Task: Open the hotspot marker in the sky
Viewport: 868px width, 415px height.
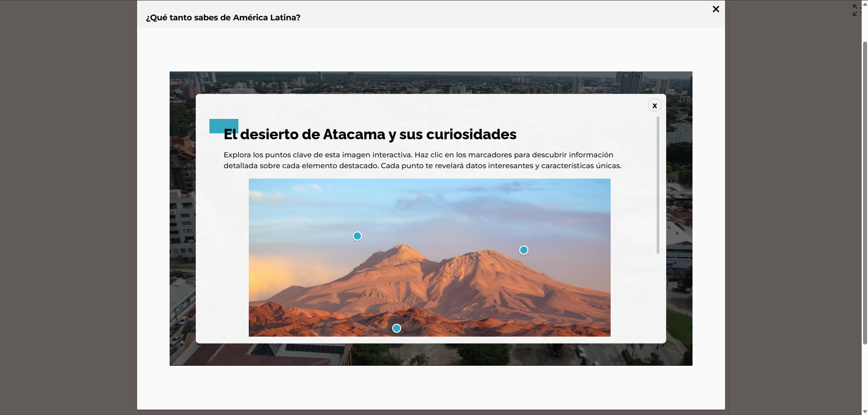Action: coord(357,236)
